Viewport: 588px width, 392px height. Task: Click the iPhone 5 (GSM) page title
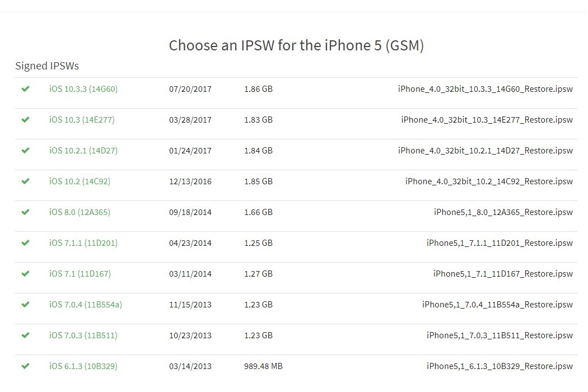[x=296, y=45]
